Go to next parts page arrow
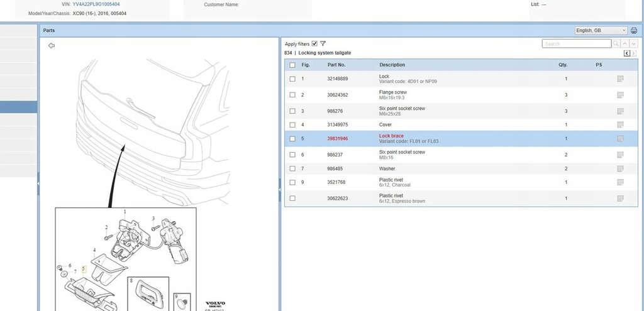 [x=633, y=53]
